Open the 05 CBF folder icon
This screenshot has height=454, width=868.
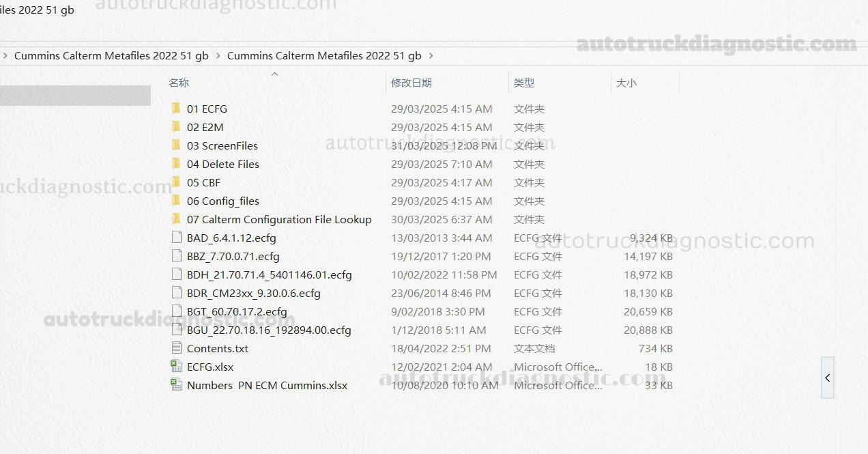[x=176, y=182]
